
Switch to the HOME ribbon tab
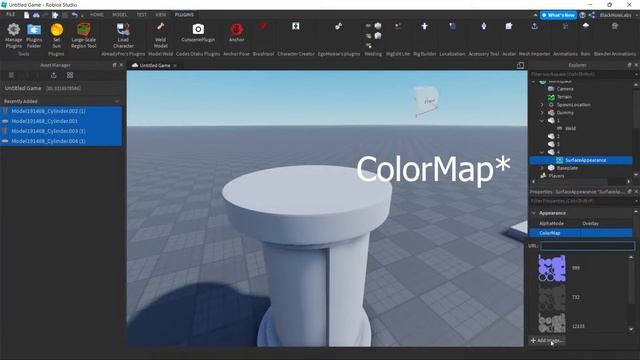97,15
